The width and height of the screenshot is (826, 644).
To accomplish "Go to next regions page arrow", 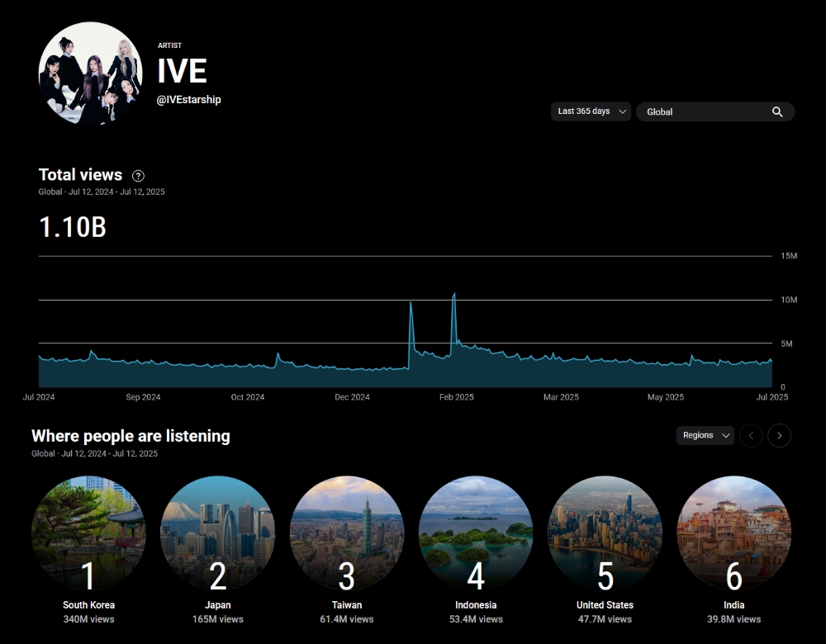I will tap(779, 435).
